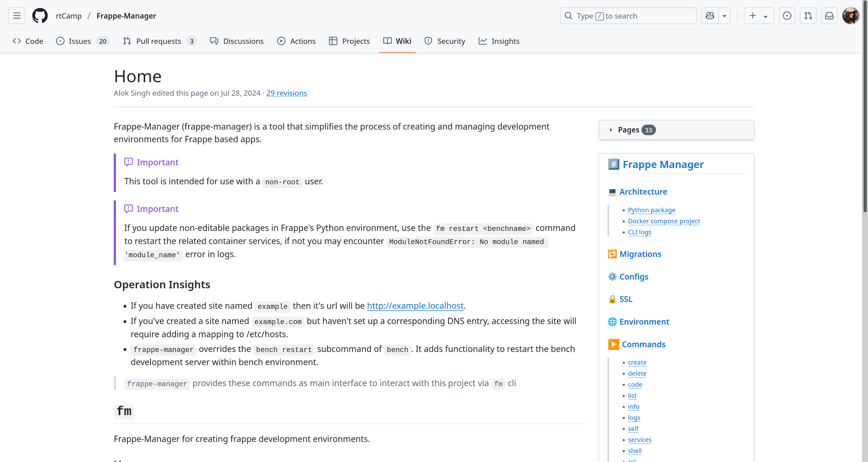The height and width of the screenshot is (462, 868).
Task: Open the list command page
Action: [632, 396]
